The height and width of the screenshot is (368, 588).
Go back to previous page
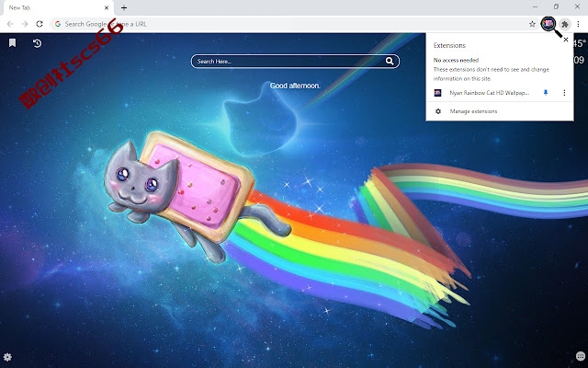point(10,24)
